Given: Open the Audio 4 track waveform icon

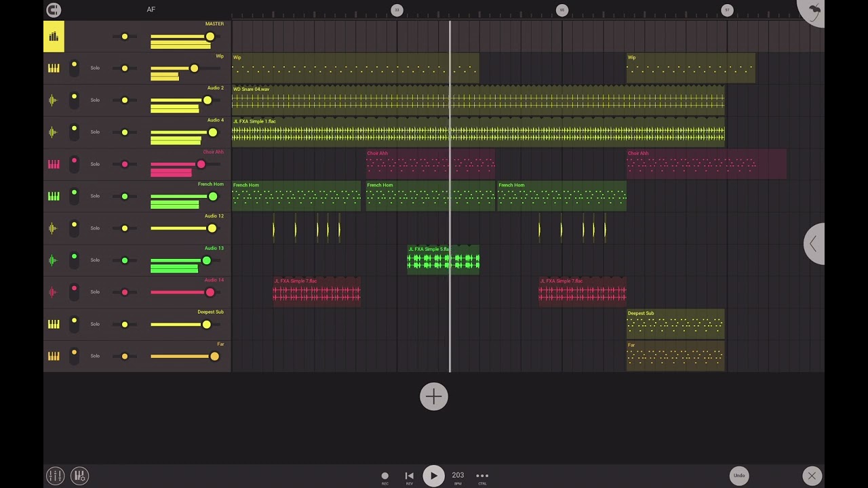Looking at the screenshot, I should coord(54,132).
